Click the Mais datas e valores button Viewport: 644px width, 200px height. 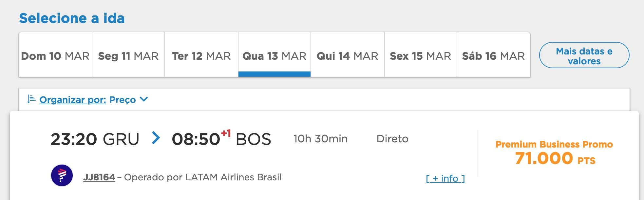(x=584, y=55)
